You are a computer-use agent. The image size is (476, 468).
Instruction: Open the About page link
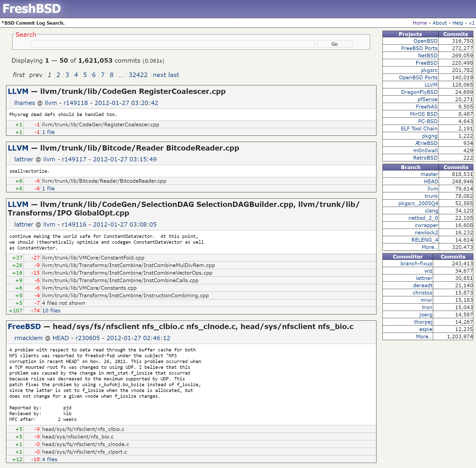tap(439, 23)
